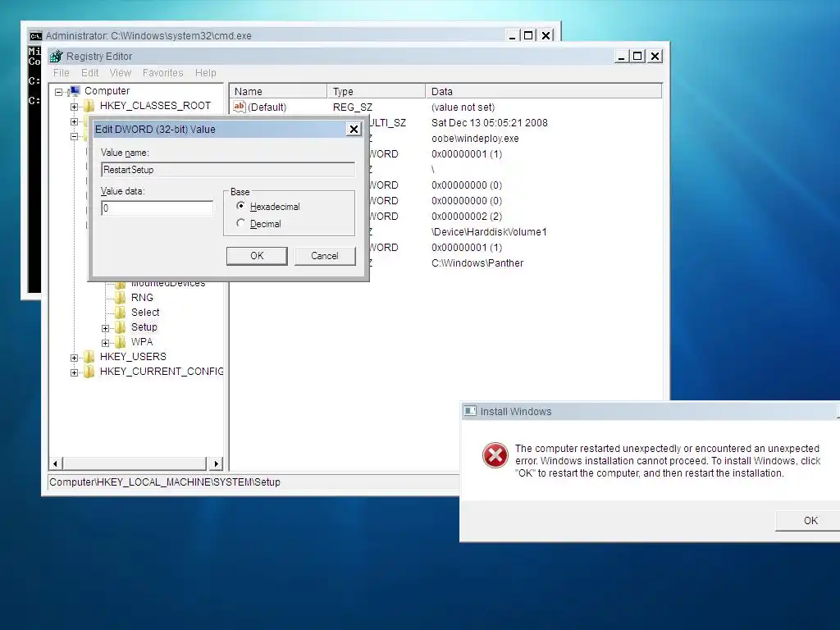Image resolution: width=840 pixels, height=630 pixels.
Task: Select the RNG folder icon
Action: 121,297
